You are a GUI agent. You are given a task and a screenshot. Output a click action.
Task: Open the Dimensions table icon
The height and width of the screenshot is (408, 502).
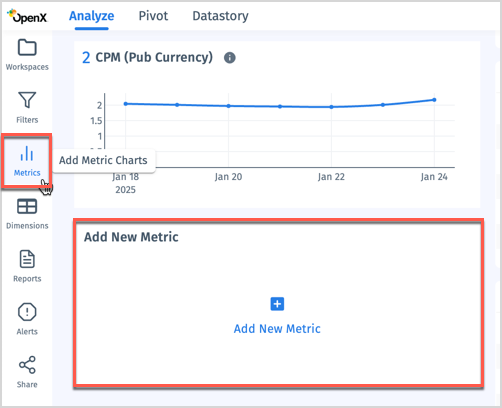click(27, 206)
